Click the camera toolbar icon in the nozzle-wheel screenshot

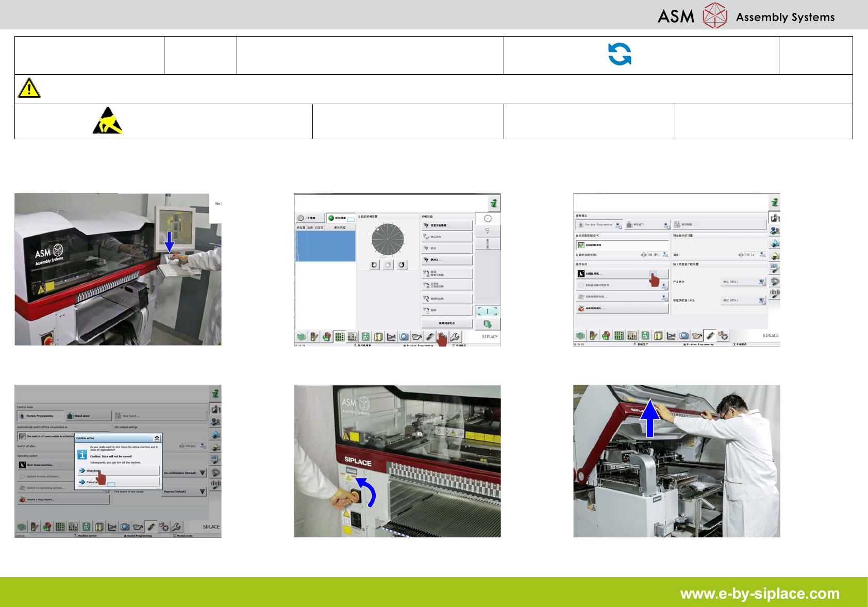(x=404, y=337)
